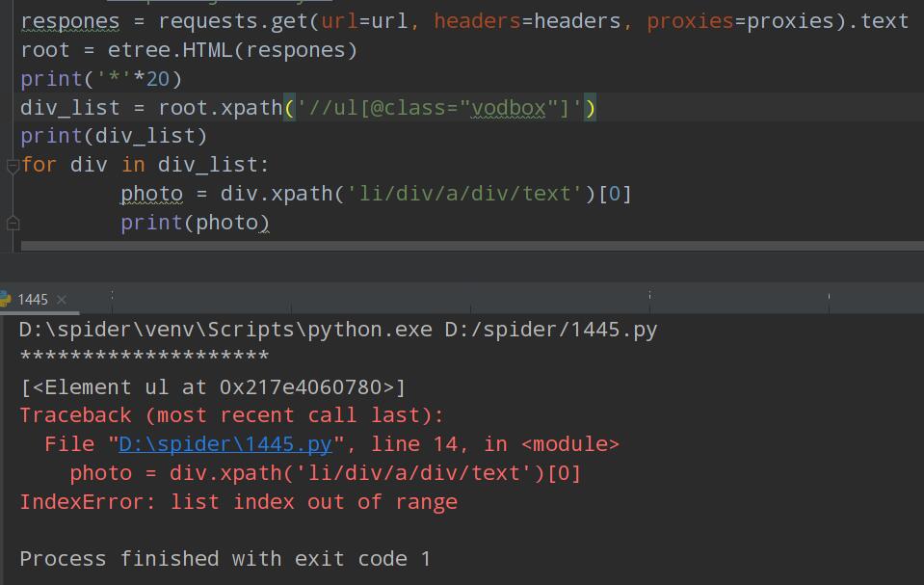Click the 'respones' variable in the requests.get line

[69, 21]
